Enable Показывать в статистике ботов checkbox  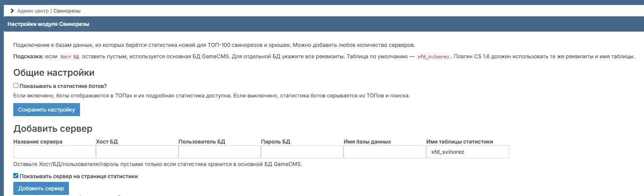(x=16, y=86)
